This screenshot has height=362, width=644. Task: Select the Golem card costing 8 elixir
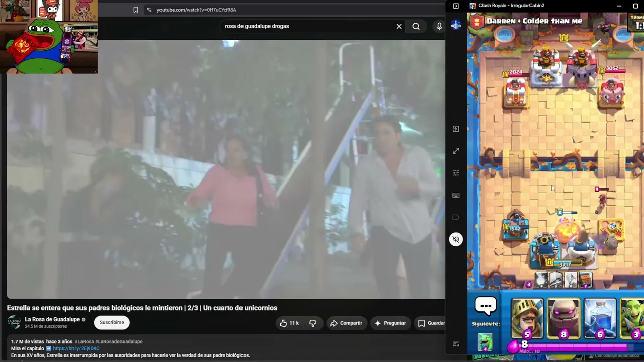coord(563,319)
